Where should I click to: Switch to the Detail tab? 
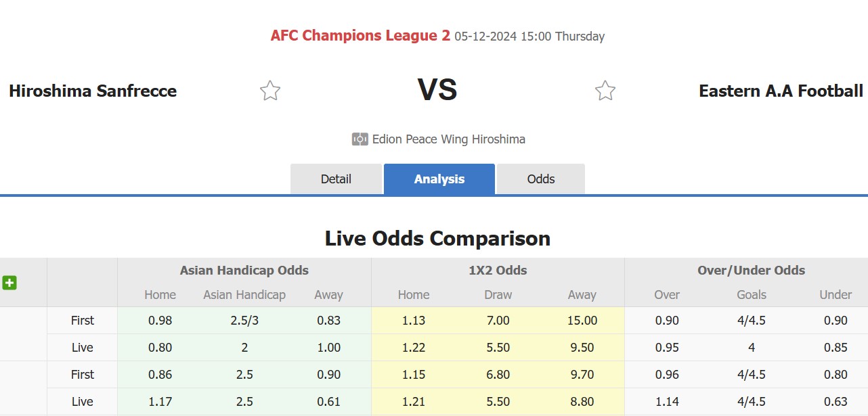[336, 179]
